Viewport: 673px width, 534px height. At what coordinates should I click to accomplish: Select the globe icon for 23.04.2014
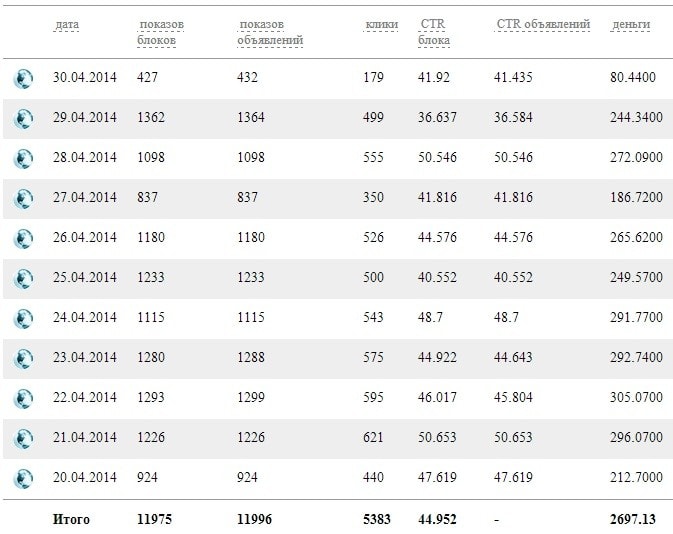23,359
